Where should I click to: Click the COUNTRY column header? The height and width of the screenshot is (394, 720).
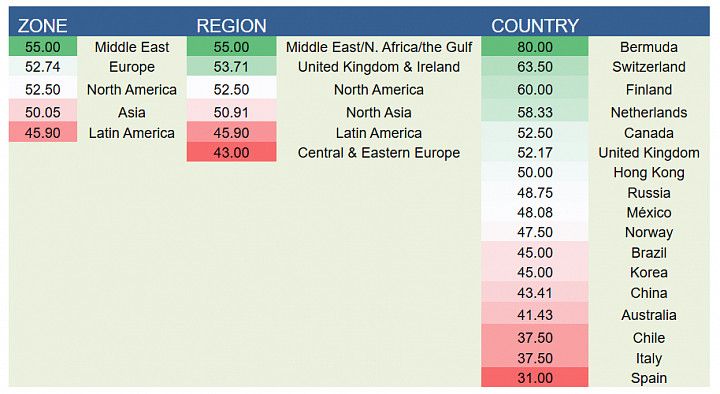click(535, 26)
